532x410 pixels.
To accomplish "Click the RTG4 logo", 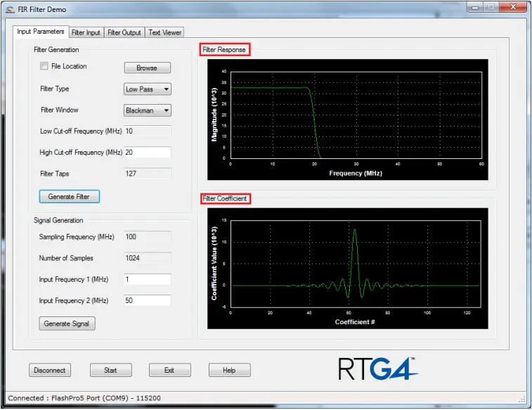I will point(378,369).
